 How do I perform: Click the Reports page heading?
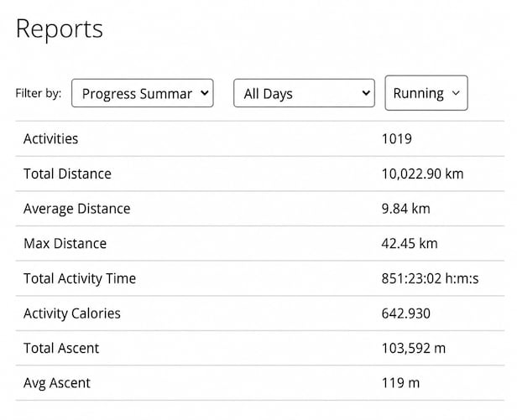coord(60,29)
